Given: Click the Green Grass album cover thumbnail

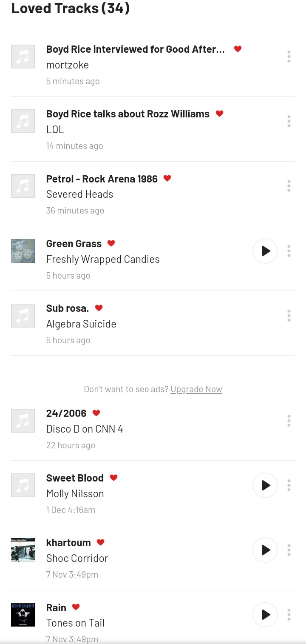Looking at the screenshot, I should pos(23,251).
